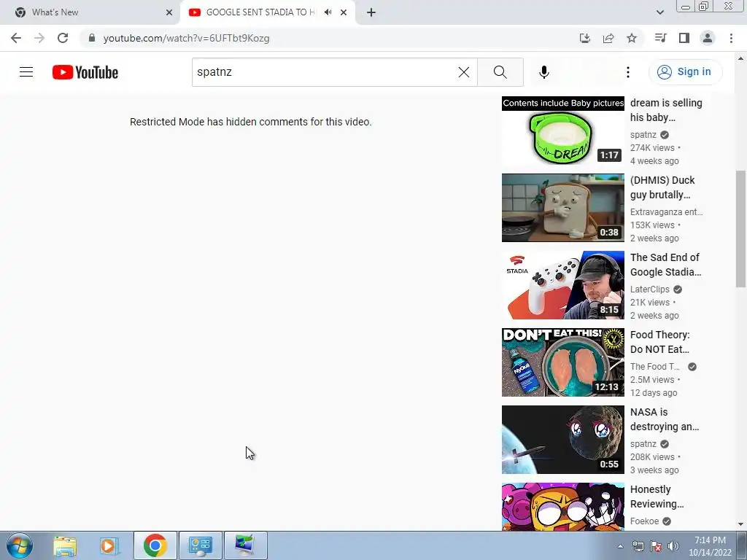
Task: Reload the YouTube page
Action: [x=63, y=38]
